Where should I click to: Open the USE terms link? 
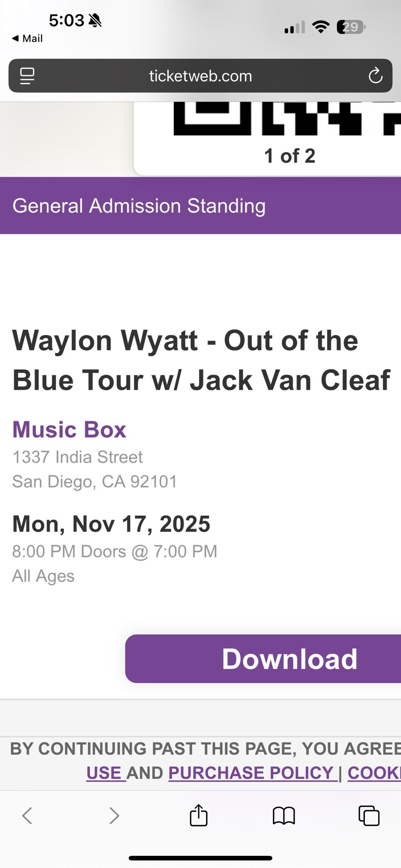pos(105,773)
